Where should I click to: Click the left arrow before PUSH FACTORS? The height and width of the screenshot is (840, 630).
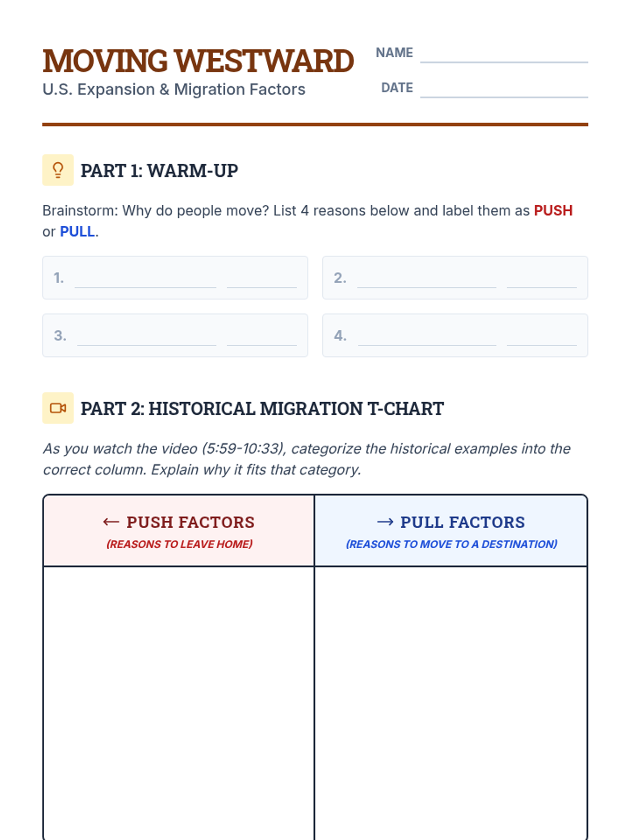tap(111, 522)
